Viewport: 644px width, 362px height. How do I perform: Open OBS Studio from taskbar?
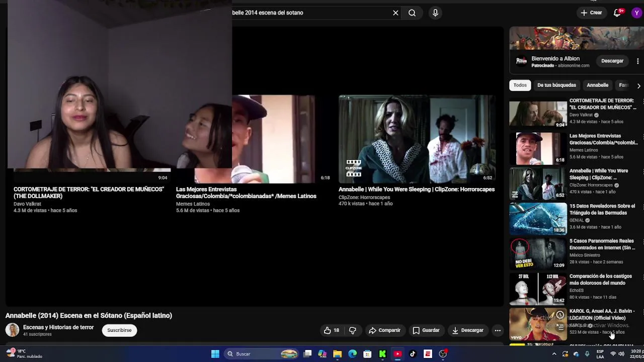(x=443, y=354)
